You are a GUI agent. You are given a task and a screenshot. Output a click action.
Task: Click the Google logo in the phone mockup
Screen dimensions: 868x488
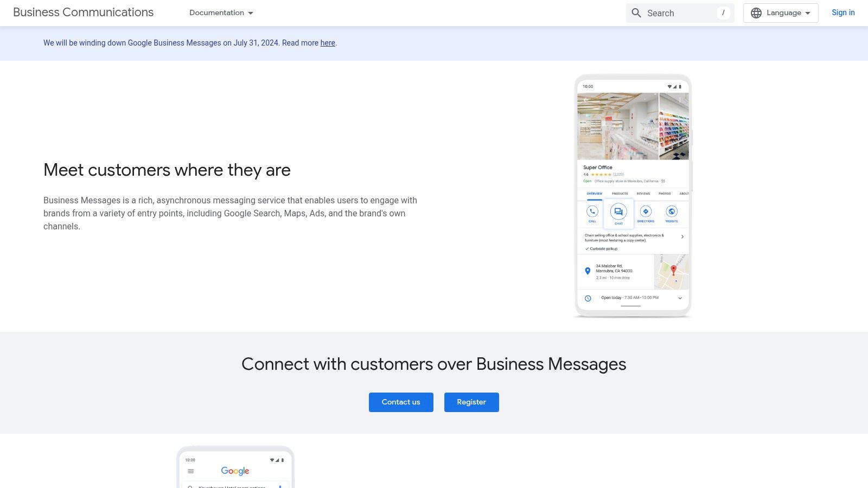click(235, 471)
